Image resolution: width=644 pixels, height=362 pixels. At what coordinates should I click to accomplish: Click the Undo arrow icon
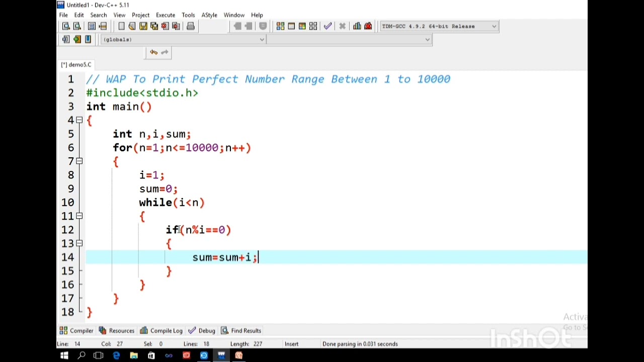(x=153, y=52)
